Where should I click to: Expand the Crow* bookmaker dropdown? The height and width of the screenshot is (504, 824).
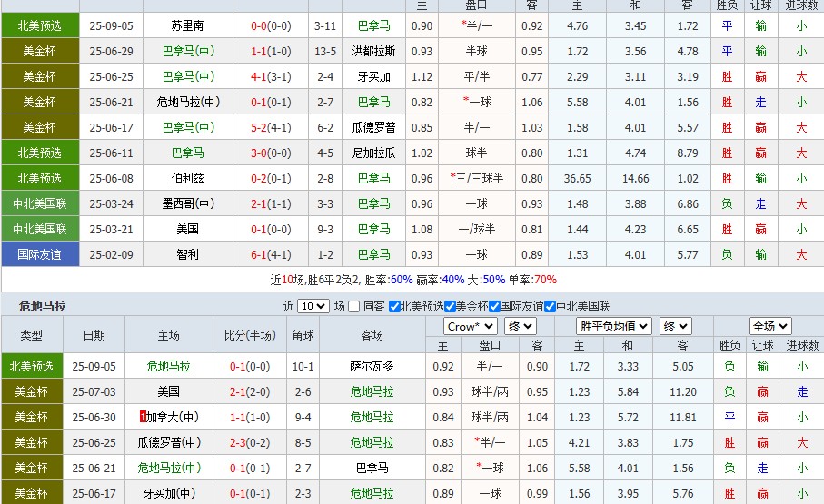[x=470, y=326]
